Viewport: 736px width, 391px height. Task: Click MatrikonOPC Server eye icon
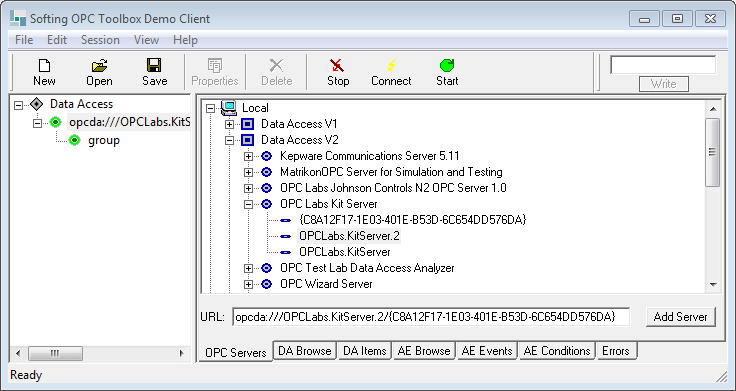click(x=267, y=172)
